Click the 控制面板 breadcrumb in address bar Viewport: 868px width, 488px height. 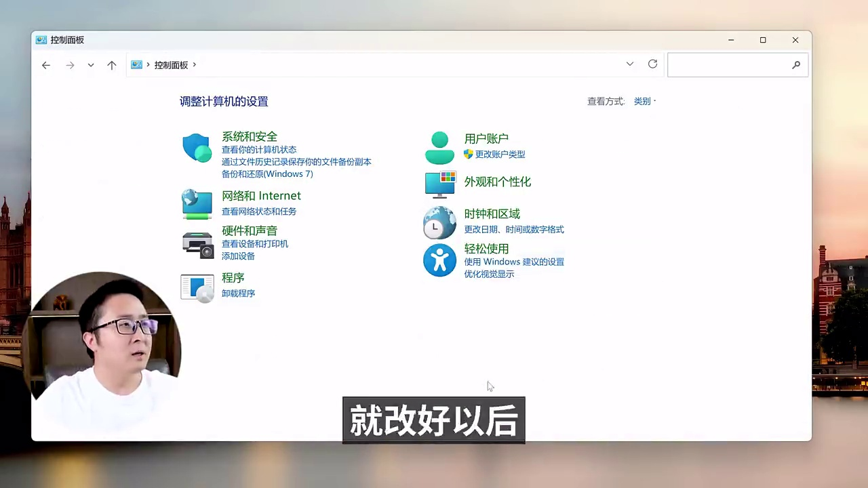pyautogui.click(x=171, y=65)
